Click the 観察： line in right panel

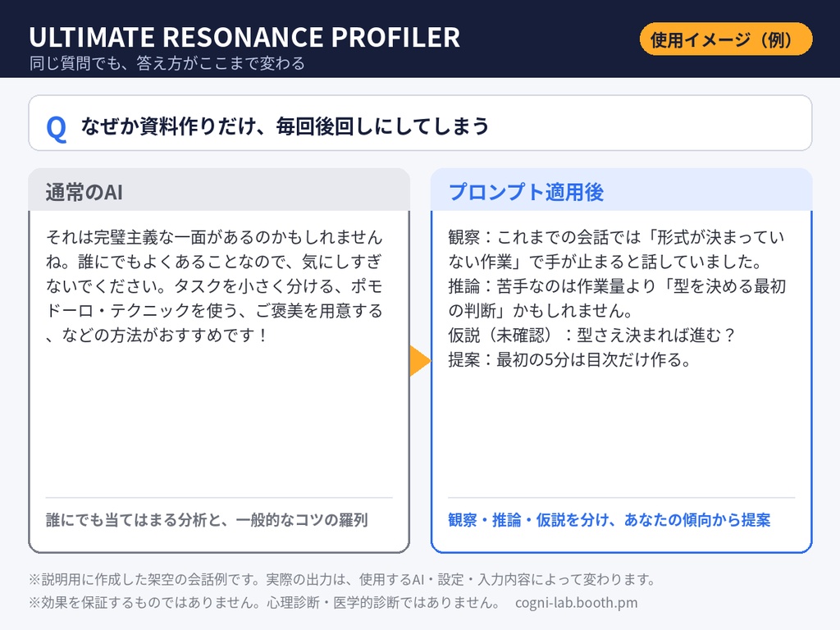click(616, 237)
